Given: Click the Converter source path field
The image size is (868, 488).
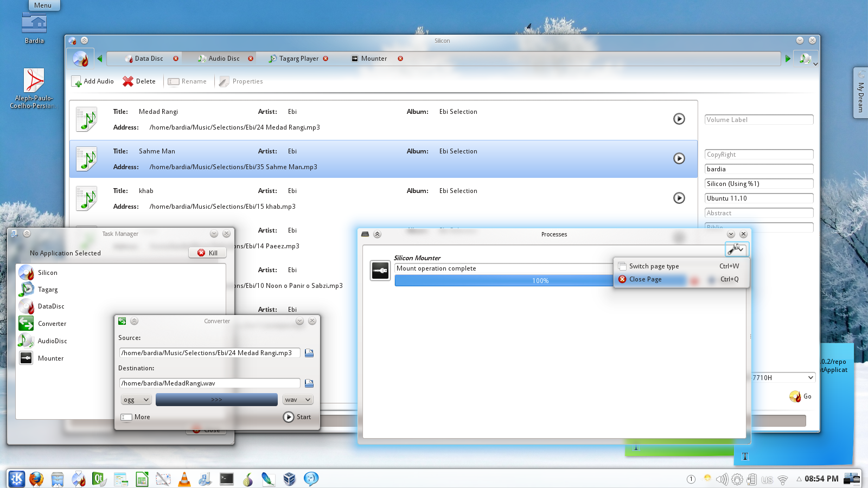Looking at the screenshot, I should (x=209, y=353).
